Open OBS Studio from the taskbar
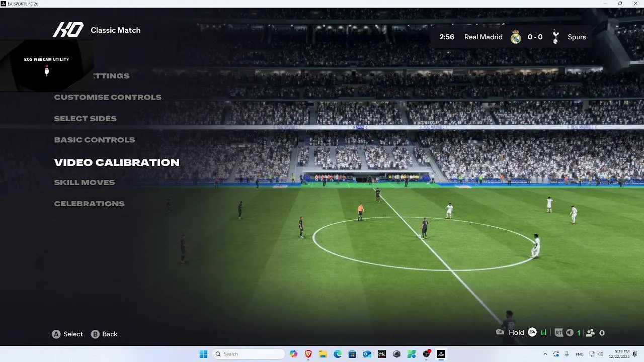 point(427,354)
